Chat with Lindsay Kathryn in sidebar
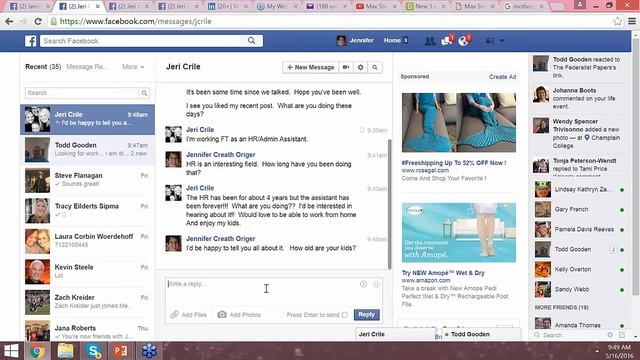640x360 pixels. (x=580, y=189)
